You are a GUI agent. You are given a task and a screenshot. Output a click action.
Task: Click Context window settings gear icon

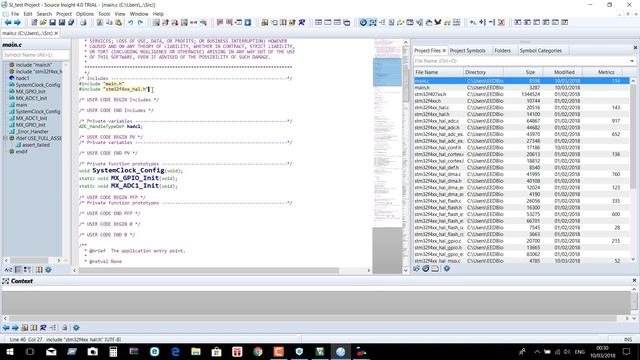pyautogui.click(x=76, y=328)
